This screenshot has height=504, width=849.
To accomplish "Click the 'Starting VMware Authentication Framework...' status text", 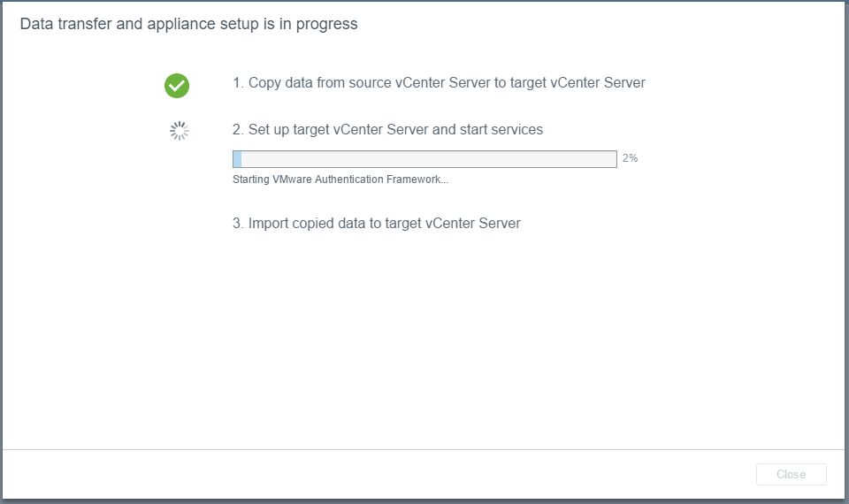I will [340, 179].
